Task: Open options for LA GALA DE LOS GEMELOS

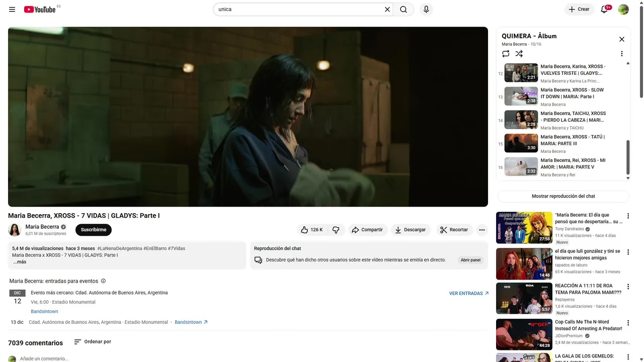Action: click(628, 357)
